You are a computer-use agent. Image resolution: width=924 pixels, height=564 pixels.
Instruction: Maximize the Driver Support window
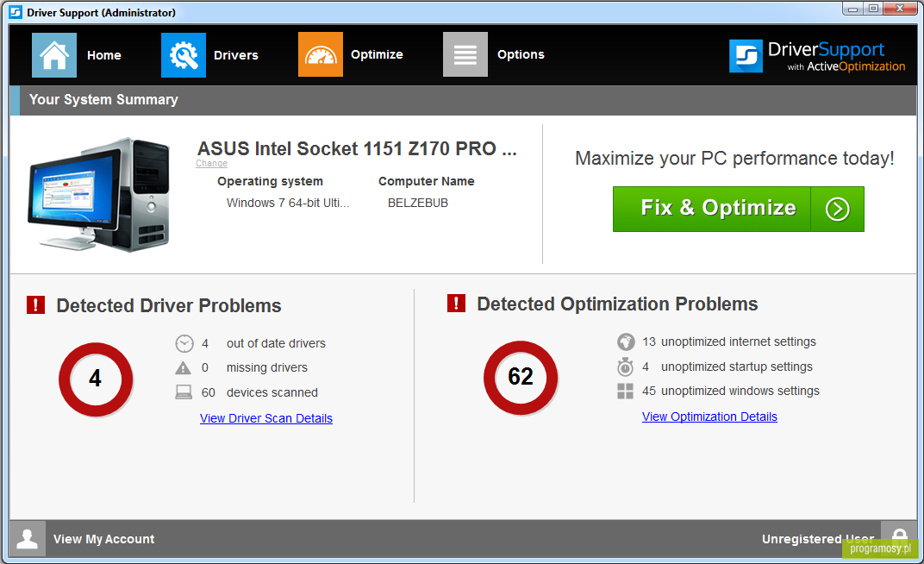[x=873, y=9]
